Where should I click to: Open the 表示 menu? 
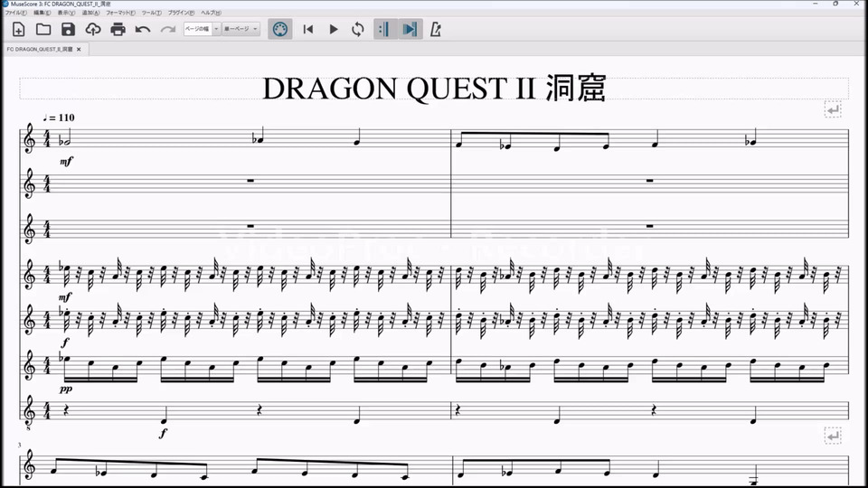pyautogui.click(x=66, y=13)
